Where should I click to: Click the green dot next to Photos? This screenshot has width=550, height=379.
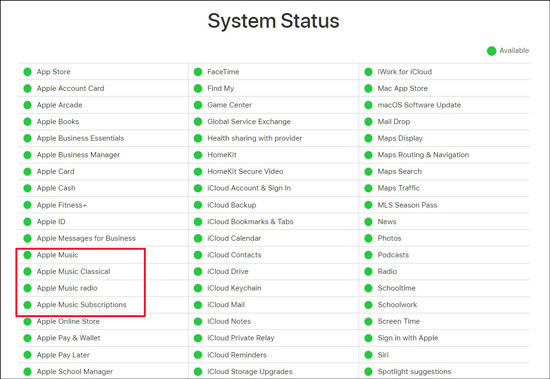tap(368, 238)
